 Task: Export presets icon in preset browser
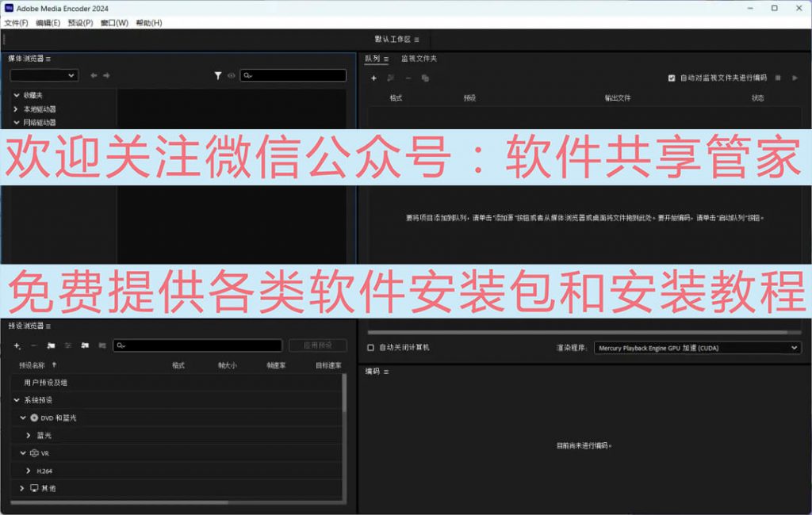click(x=102, y=345)
